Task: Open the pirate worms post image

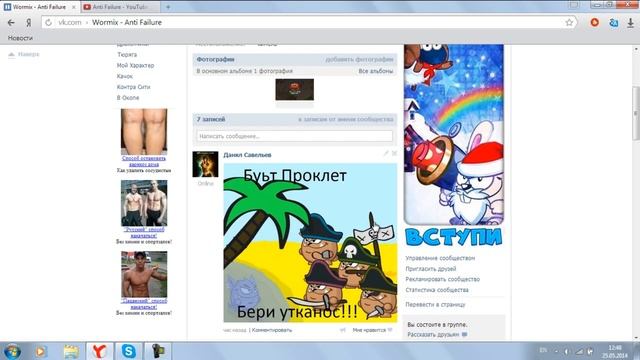Action: pyautogui.click(x=310, y=243)
